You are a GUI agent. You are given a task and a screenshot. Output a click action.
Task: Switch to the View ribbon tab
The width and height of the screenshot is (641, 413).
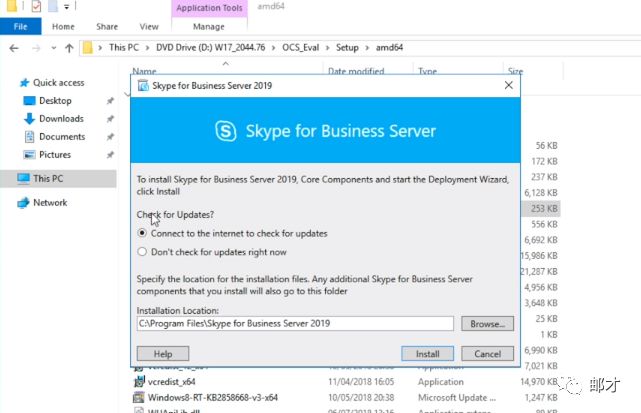click(x=149, y=27)
